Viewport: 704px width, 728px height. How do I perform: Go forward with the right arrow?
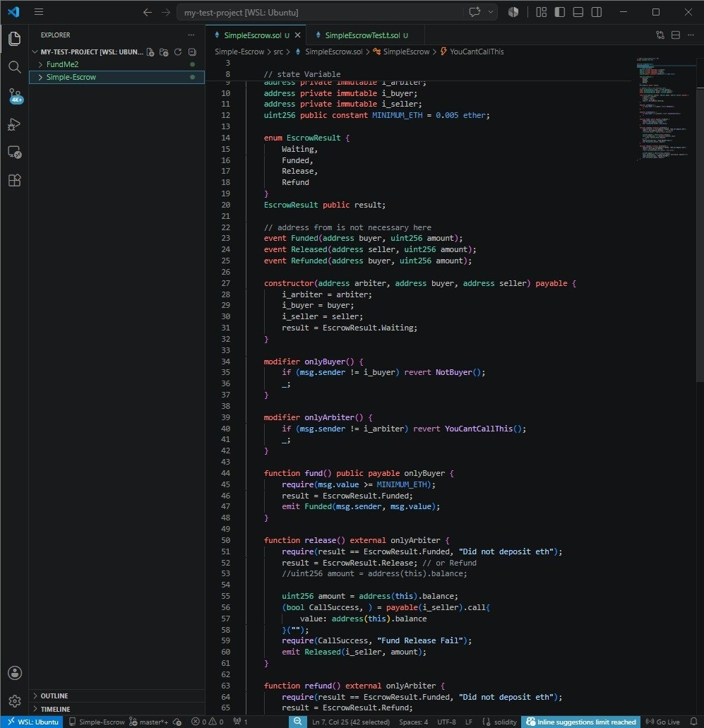166,12
